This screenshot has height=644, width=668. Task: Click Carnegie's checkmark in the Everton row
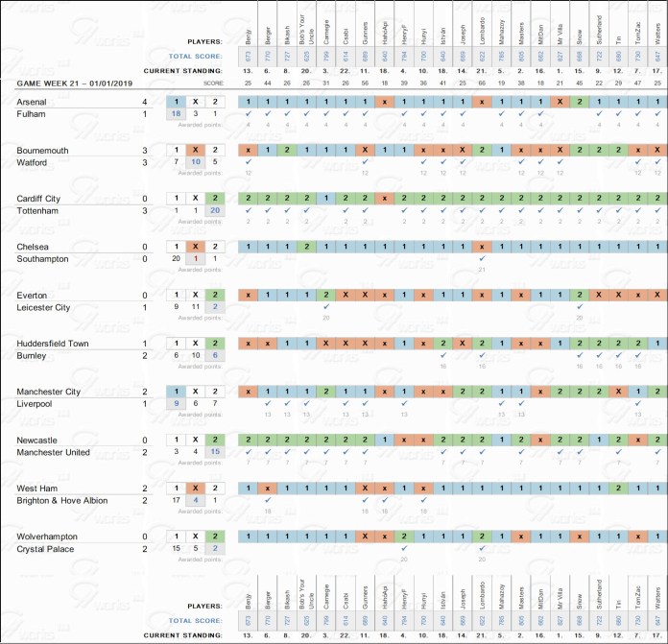coord(325,307)
